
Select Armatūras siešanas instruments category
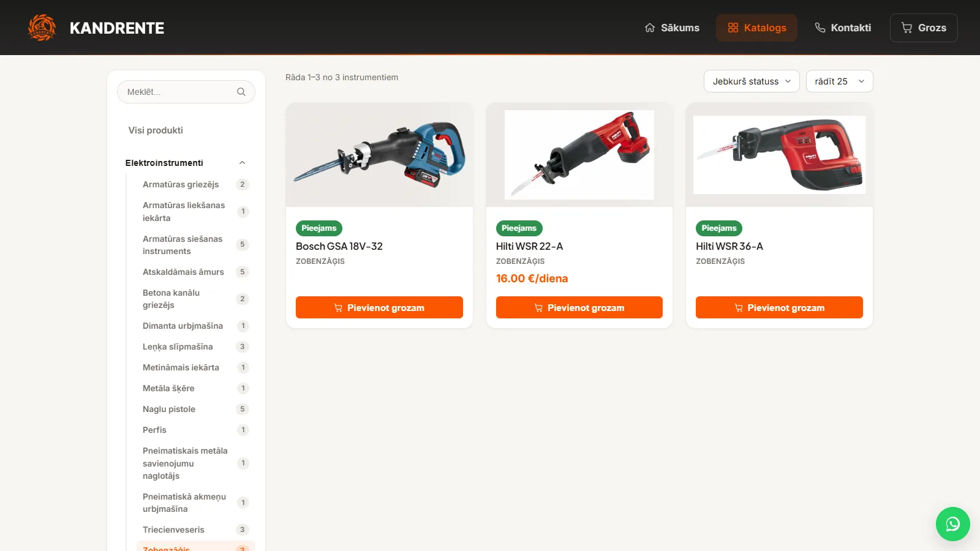195,245
